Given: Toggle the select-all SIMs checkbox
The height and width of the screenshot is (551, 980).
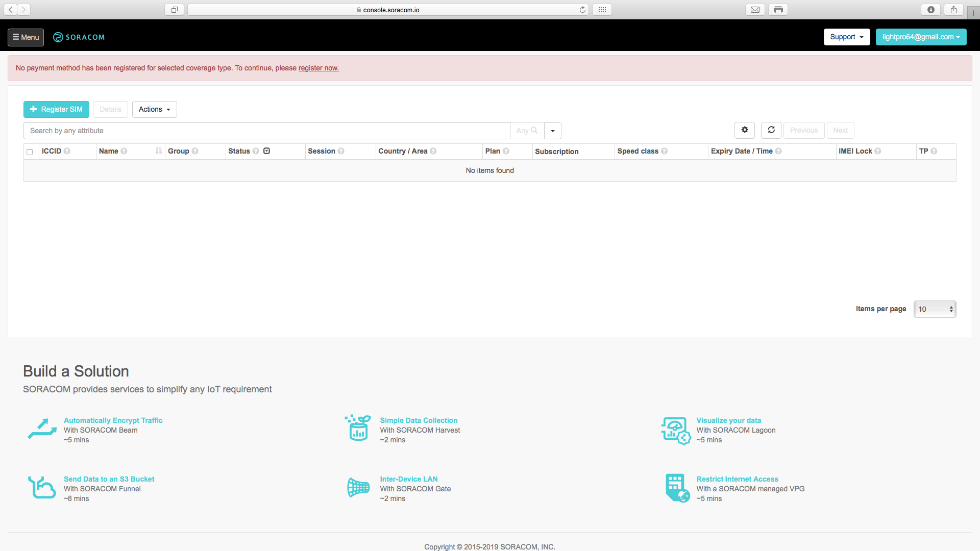Looking at the screenshot, I should click(30, 152).
